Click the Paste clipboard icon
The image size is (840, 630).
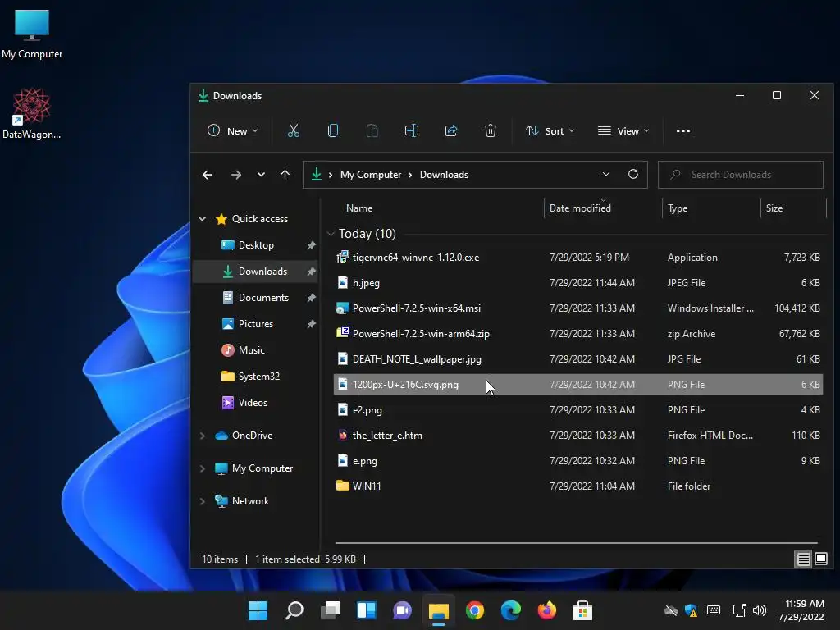[372, 130]
